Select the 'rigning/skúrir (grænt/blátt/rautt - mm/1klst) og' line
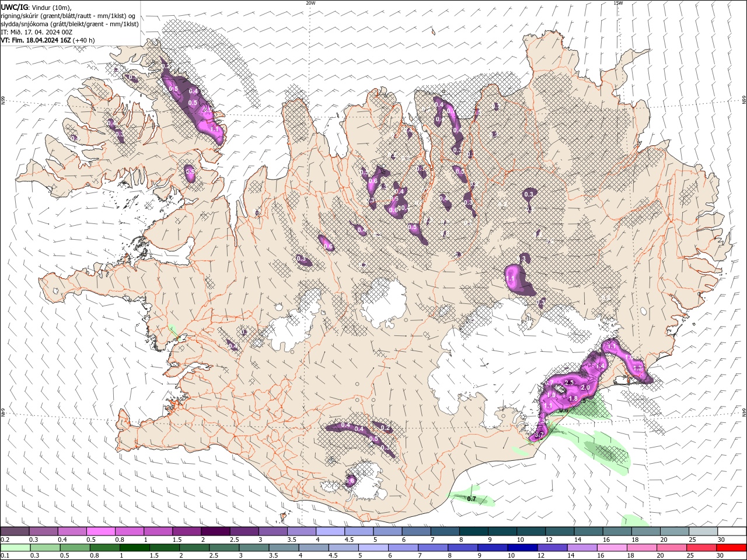 (68, 16)
